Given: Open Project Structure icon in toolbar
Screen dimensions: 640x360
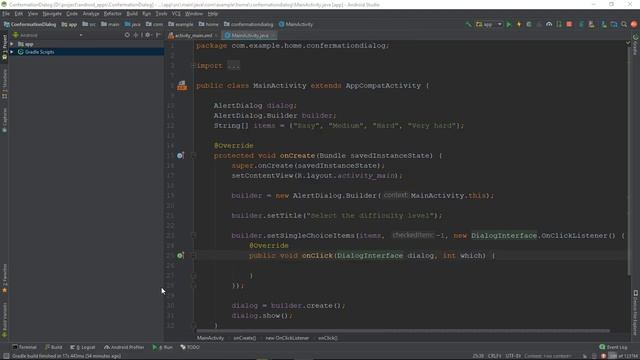Looking at the screenshot, I should (x=614, y=24).
